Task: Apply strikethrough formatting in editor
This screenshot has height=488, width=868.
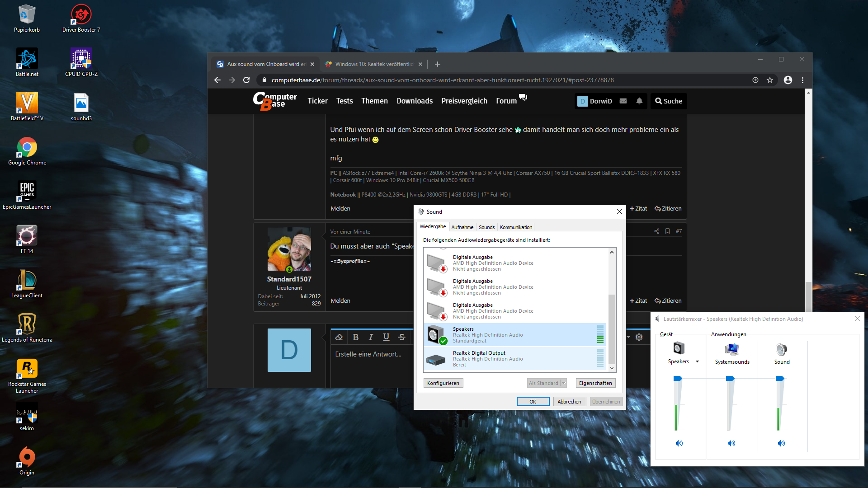Action: (x=401, y=337)
